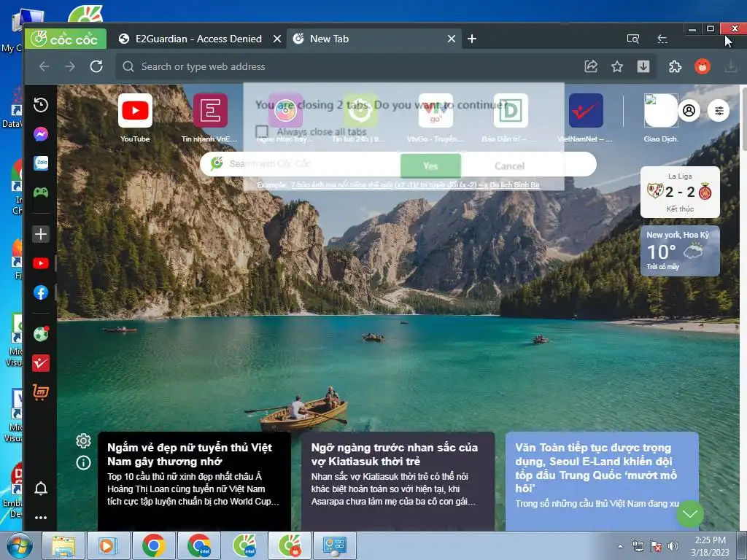Add a new sidebar shortcut with plus
Image resolution: width=747 pixels, height=560 pixels.
point(41,234)
